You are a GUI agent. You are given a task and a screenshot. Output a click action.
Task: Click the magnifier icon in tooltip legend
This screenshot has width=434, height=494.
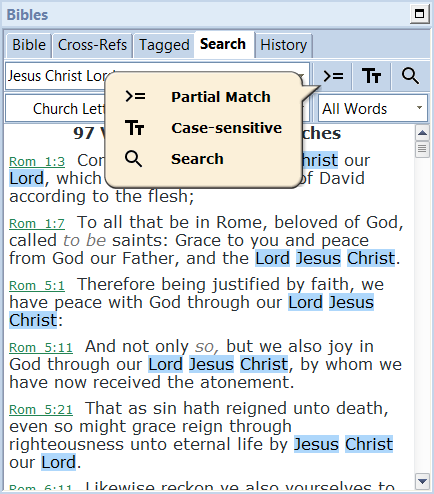point(134,159)
